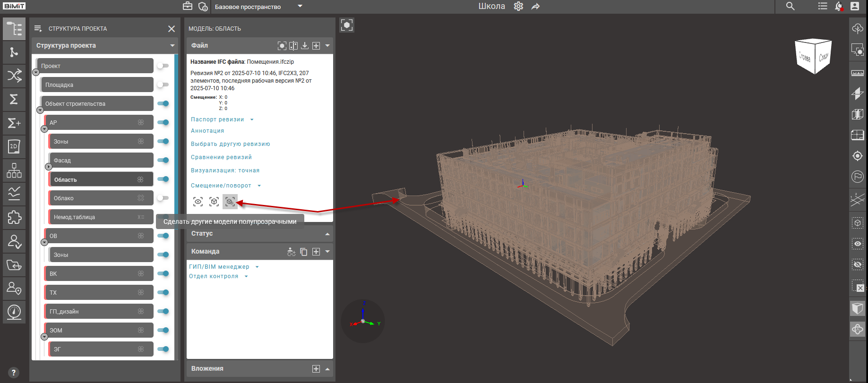The image size is (868, 383).
Task: Toggle visibility switch for Площадка
Action: click(163, 85)
